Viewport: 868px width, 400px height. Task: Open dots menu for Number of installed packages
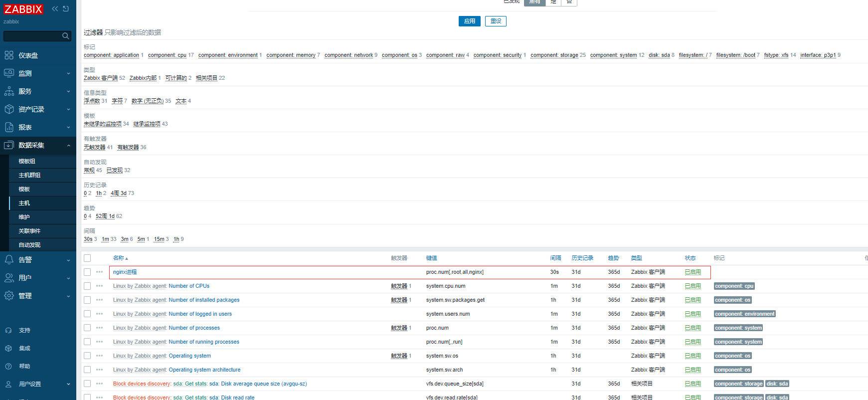pos(99,300)
